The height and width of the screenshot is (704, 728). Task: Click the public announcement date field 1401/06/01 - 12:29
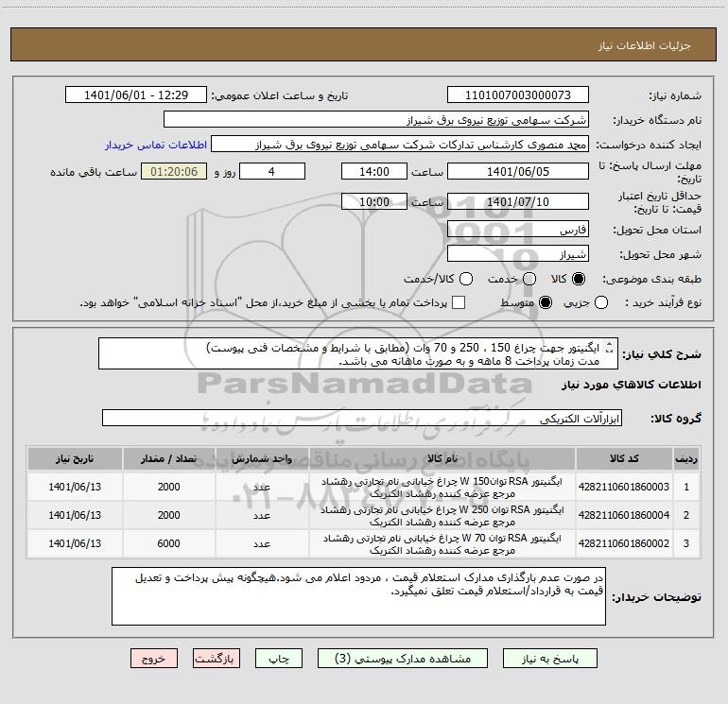pos(136,95)
